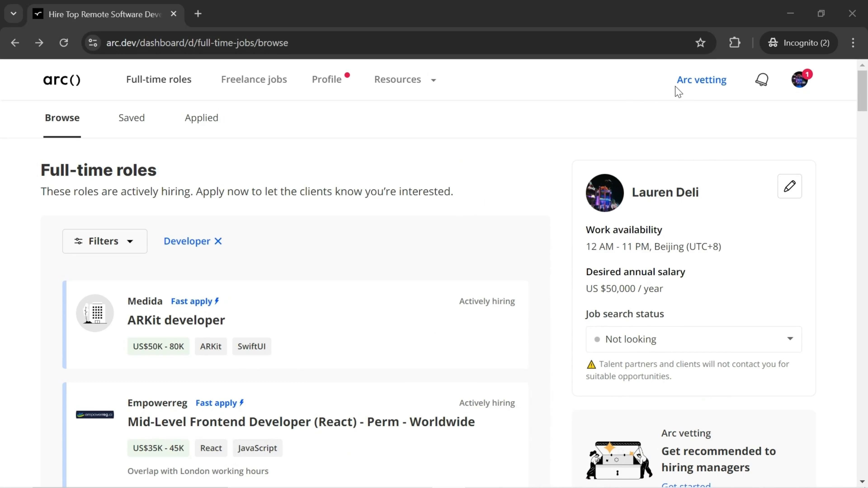Switch to the Applied tab

[201, 118]
